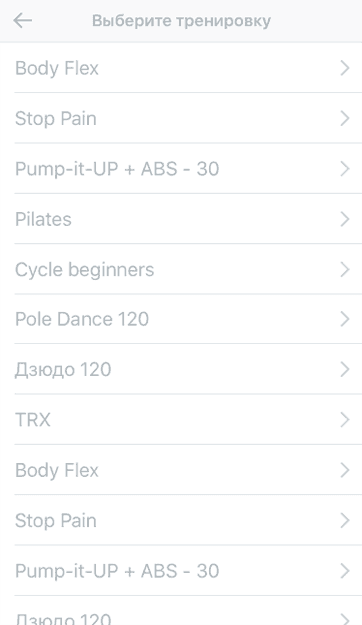
Task: Choose the second Stop Pain workout
Action: pyautogui.click(x=181, y=520)
